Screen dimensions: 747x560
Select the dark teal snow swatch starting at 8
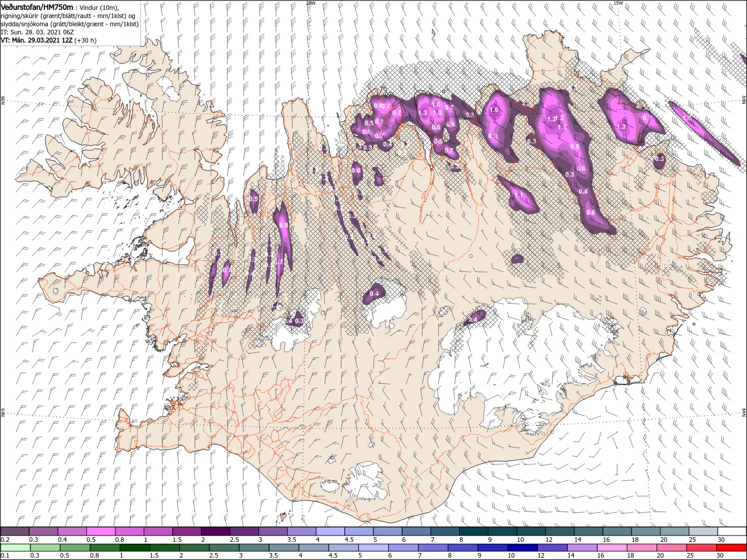[474, 531]
